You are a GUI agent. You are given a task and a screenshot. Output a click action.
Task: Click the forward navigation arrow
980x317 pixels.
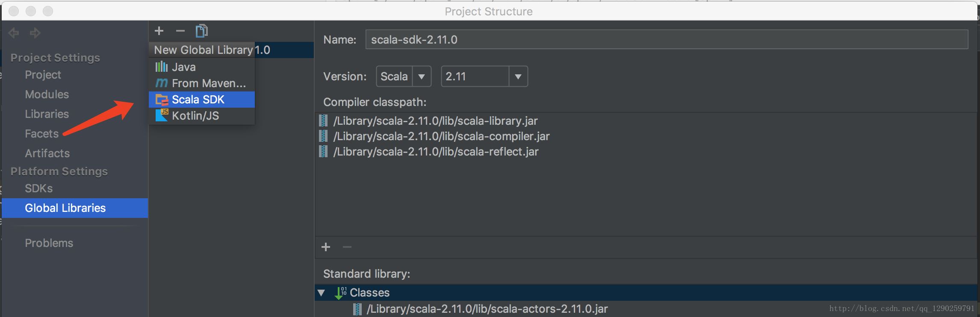[x=35, y=33]
